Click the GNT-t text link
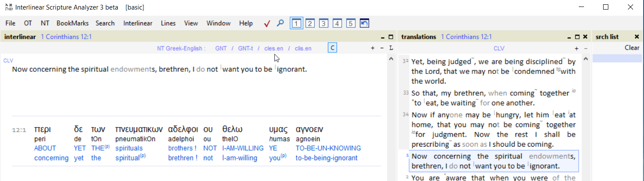The height and width of the screenshot is (181, 644). click(245, 48)
